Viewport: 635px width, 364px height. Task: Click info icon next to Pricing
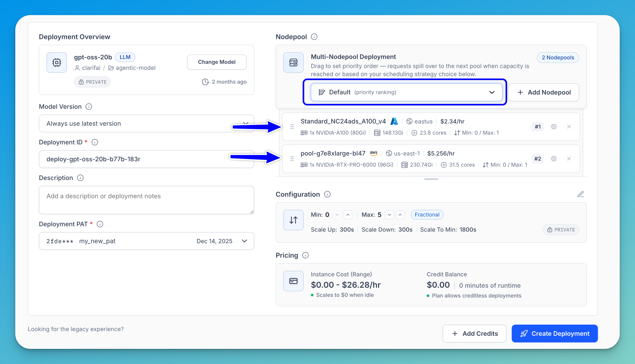[x=305, y=255]
